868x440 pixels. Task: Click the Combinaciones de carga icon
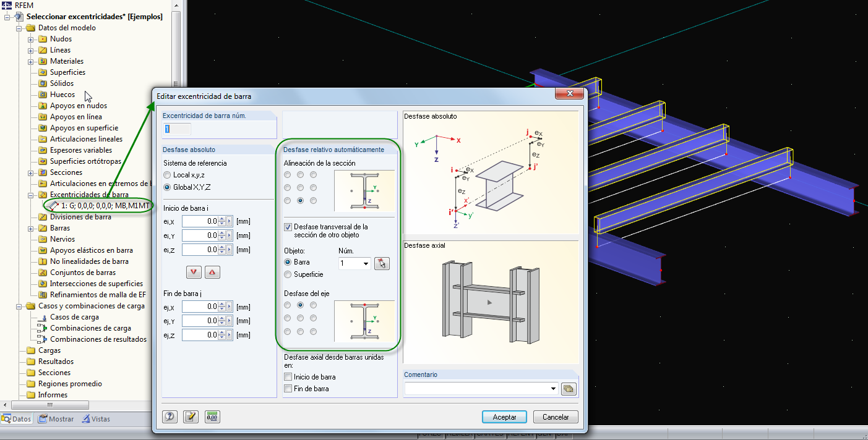pyautogui.click(x=43, y=328)
